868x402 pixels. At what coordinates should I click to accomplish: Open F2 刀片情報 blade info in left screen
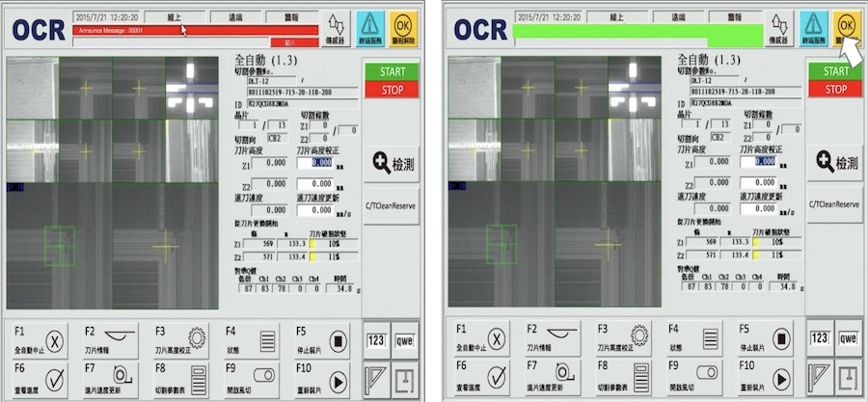tap(110, 340)
